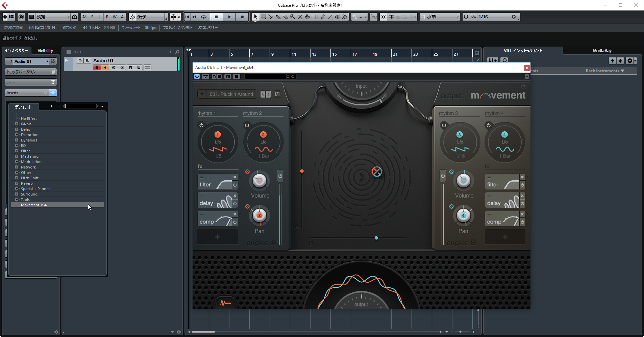Select the Color paint bucket tool
The width and height of the screenshot is (644, 337).
pos(345,17)
